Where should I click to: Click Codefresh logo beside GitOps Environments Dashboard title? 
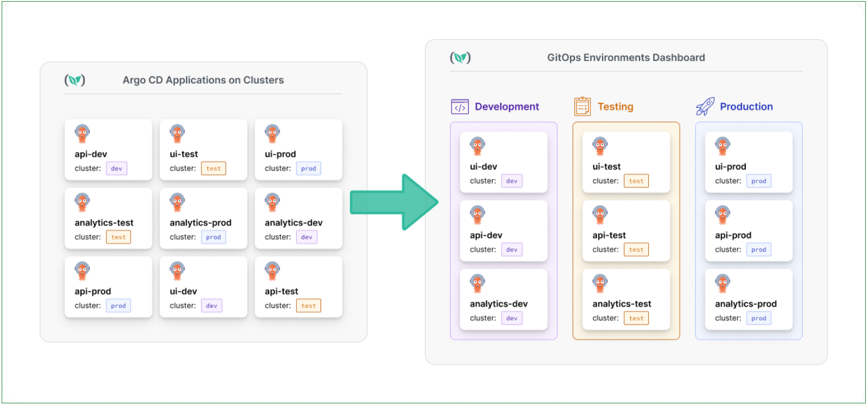[460, 58]
